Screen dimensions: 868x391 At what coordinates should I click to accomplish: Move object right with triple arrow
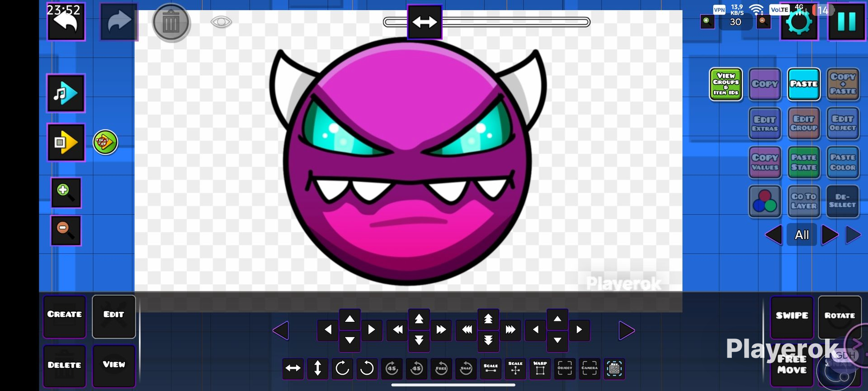(510, 330)
